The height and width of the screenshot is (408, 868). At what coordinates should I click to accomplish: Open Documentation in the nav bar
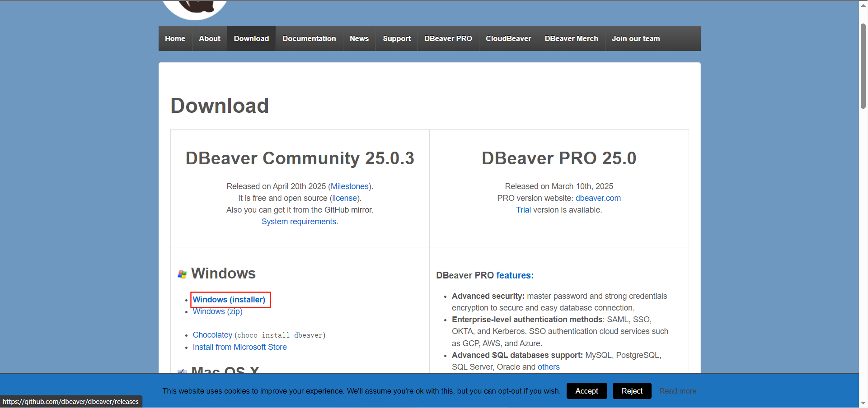[x=309, y=38]
